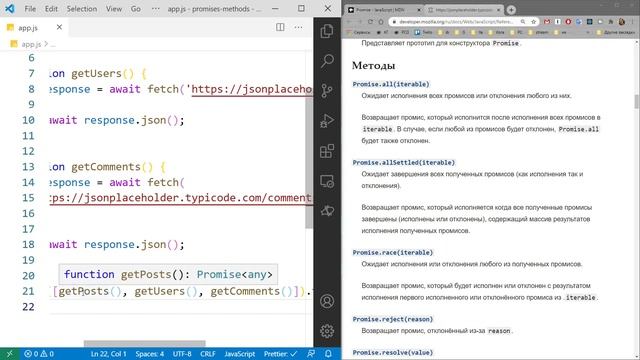Expand the hidden menus ellipsis in title bar

click(156, 9)
